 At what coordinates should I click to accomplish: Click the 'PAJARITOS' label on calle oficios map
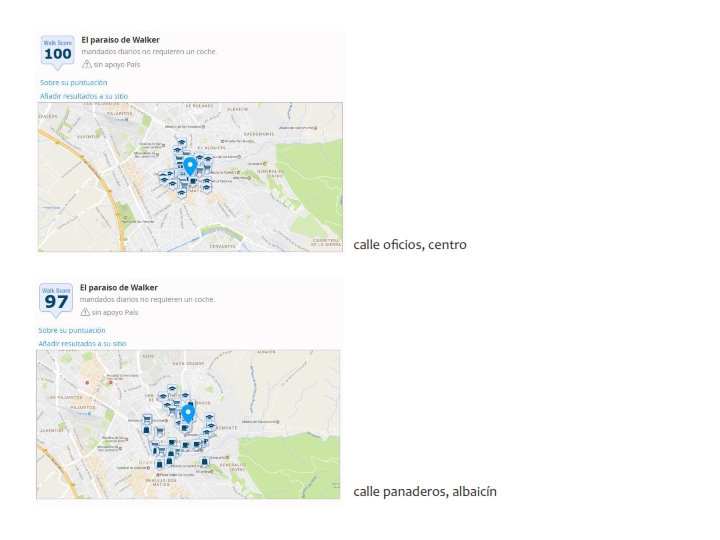(119, 113)
